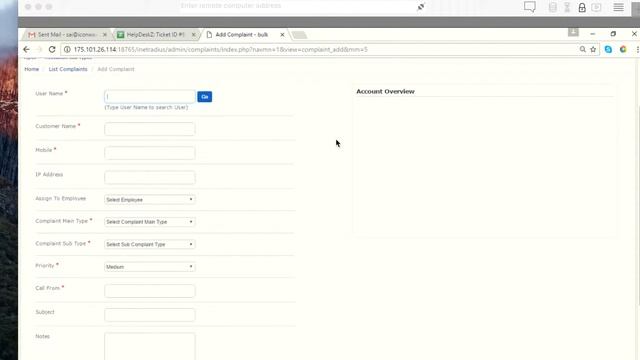
Task: Bookmark this page with the star icon
Action: (593, 49)
